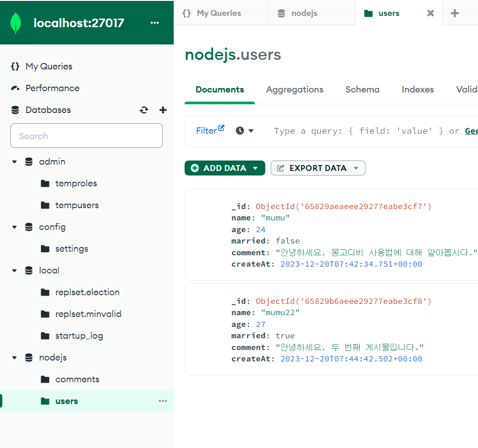Select the comments collection
The width and height of the screenshot is (478, 448).
[77, 380]
